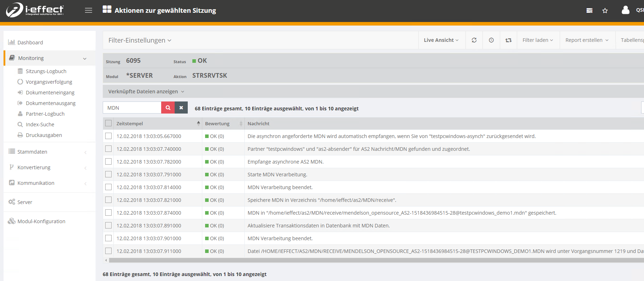Expand the Filter-Einstellungen dropdown
The height and width of the screenshot is (281, 644).
point(140,40)
